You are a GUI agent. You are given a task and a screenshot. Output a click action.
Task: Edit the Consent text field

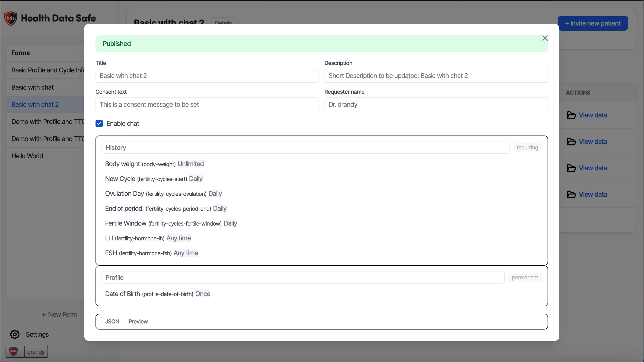tap(207, 104)
